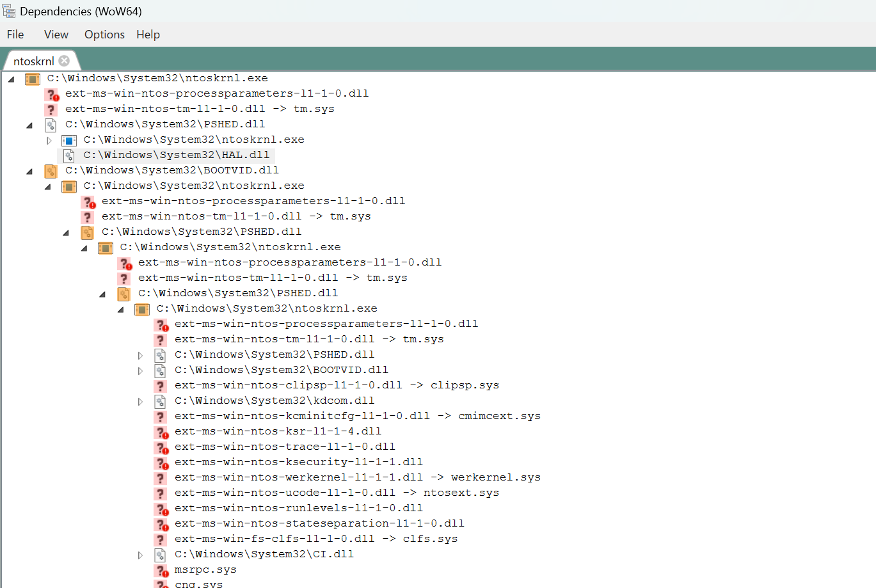Open the File menu

[15, 35]
